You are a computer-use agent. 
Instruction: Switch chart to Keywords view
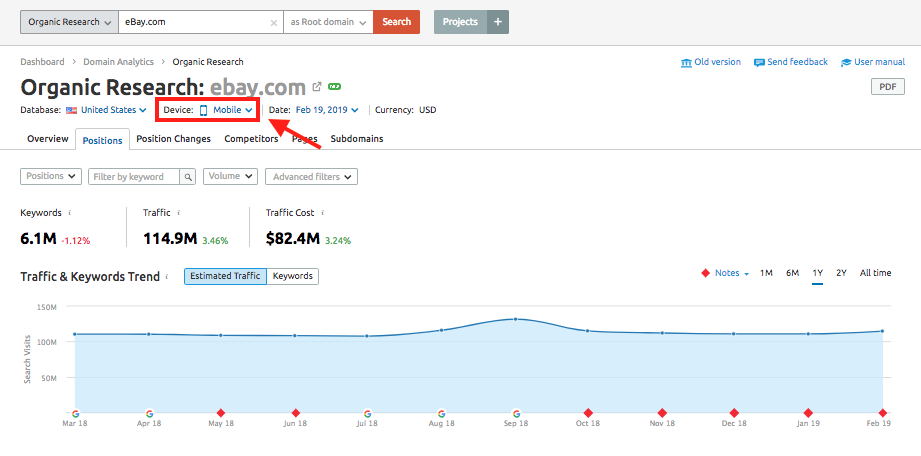tap(293, 276)
